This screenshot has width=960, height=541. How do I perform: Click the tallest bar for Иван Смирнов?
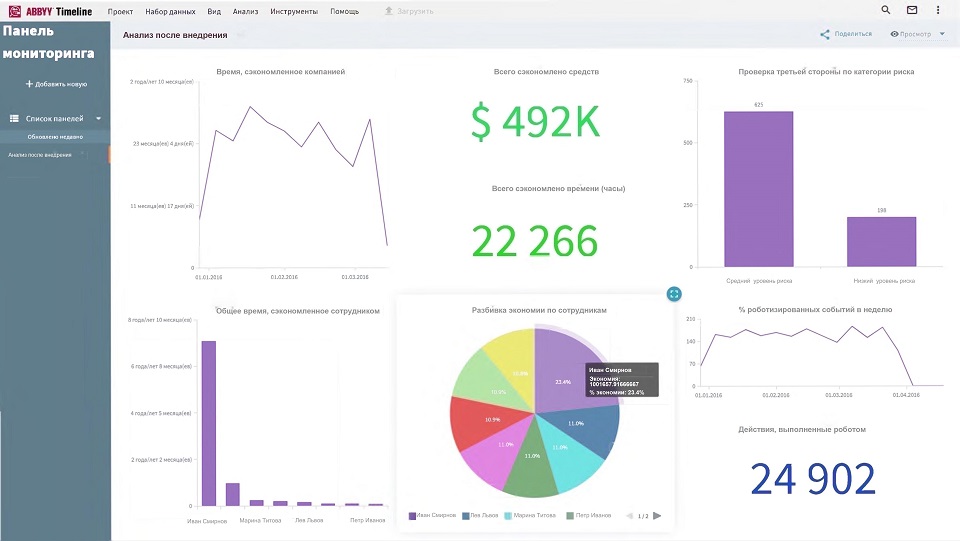pyautogui.click(x=209, y=423)
